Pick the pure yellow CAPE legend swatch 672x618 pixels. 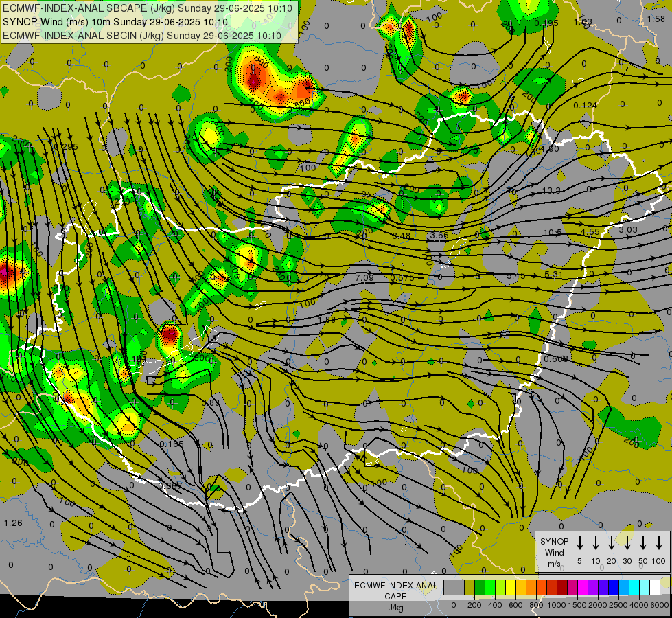(511, 587)
